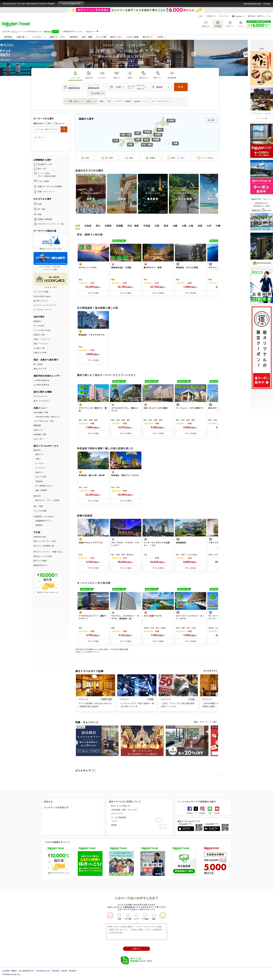Open the 東京都 destination dropdown
This screenshot has width=273, height=980.
(161, 87)
